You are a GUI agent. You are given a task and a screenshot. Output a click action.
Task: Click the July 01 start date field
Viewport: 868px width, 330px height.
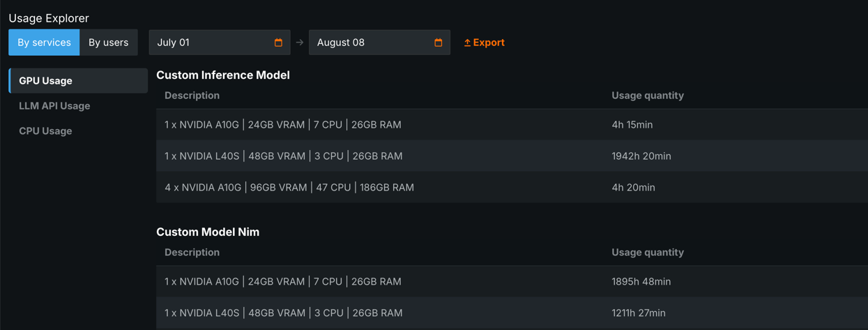click(209, 43)
